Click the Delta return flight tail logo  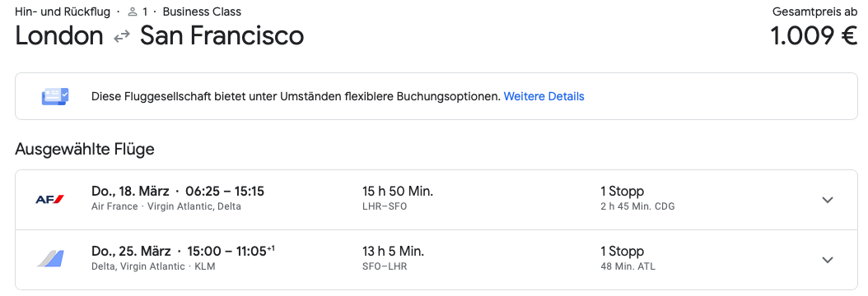tap(50, 259)
